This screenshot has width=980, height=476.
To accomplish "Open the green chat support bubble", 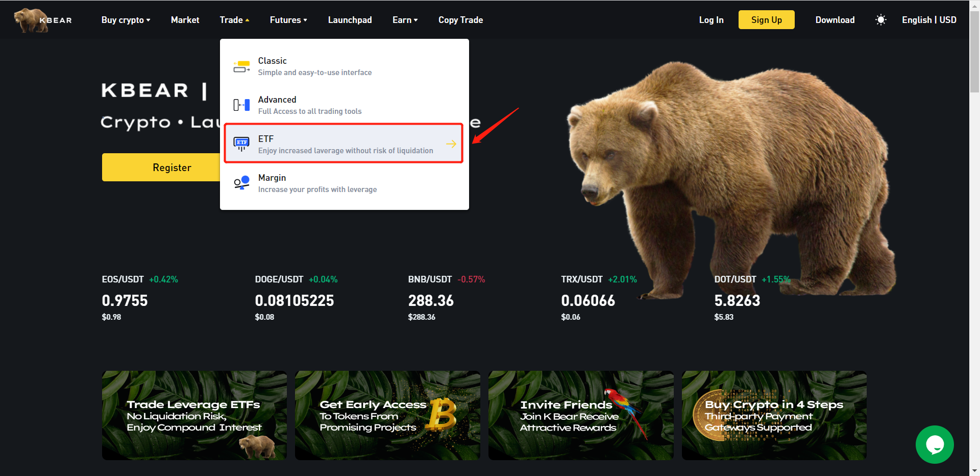I will 935,444.
